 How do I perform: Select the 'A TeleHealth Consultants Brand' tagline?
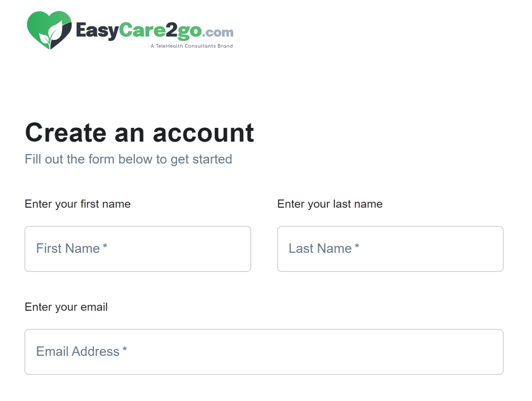click(192, 46)
